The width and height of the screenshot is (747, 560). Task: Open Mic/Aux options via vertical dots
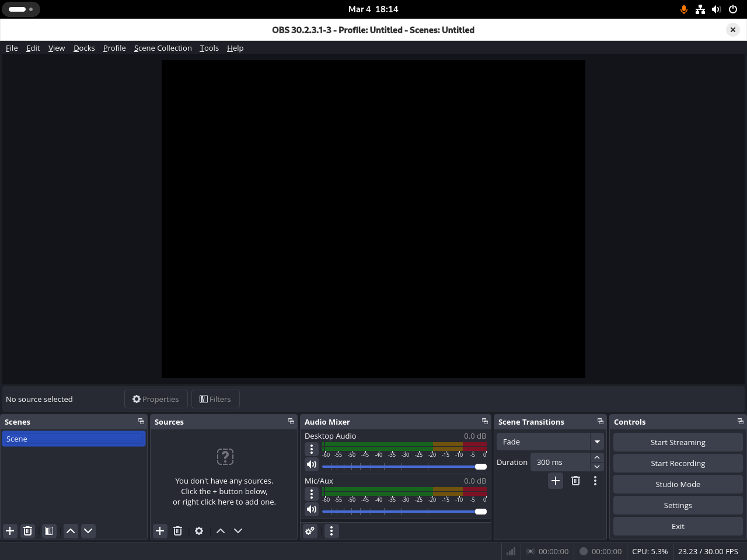[311, 494]
